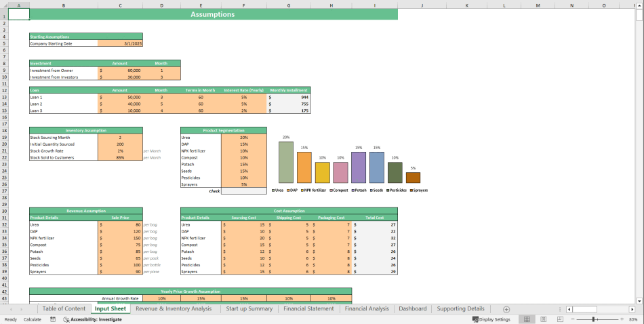The height and width of the screenshot is (324, 644).
Task: Switch to Financial Statement sheet tab
Action: (308, 309)
